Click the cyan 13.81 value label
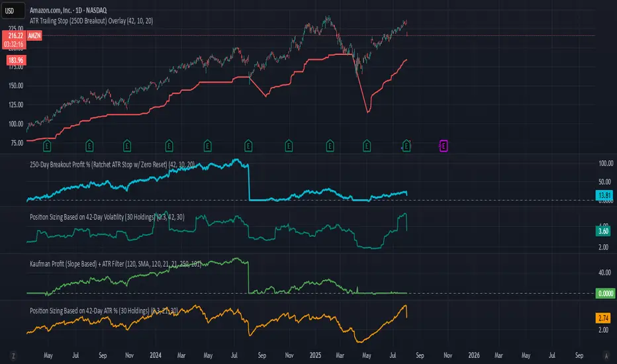 pos(604,195)
